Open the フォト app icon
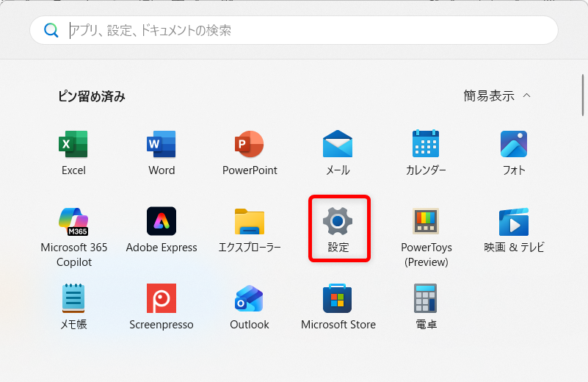 [514, 144]
